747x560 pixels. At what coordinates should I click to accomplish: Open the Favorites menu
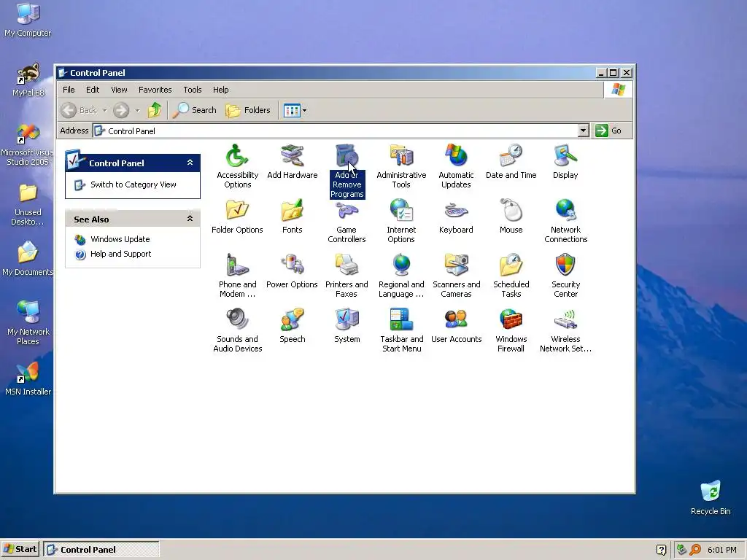pyautogui.click(x=155, y=90)
